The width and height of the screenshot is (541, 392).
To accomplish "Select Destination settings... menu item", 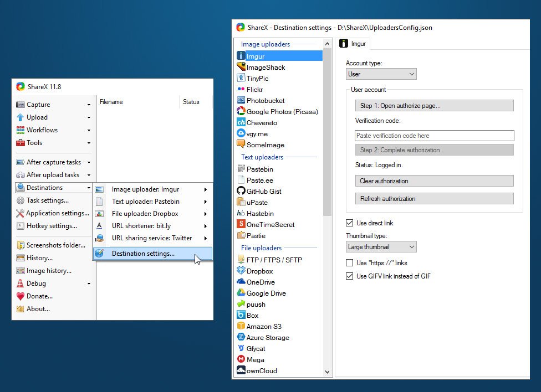I will [152, 254].
